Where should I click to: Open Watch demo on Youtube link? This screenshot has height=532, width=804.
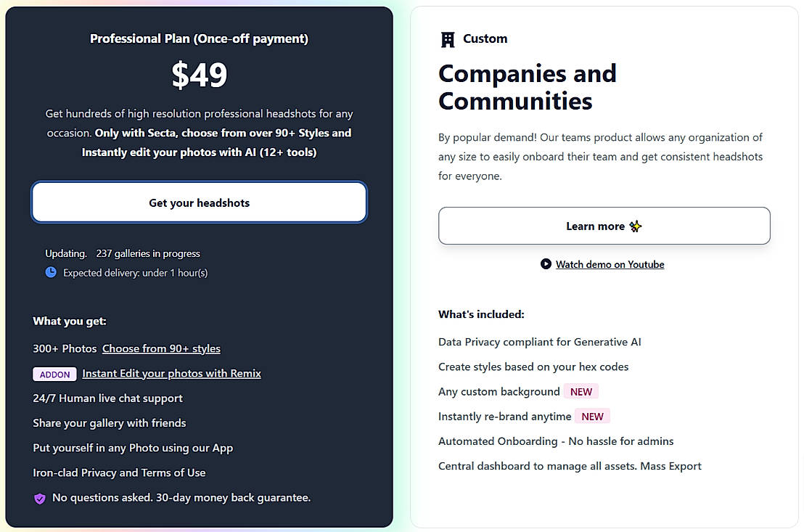pyautogui.click(x=610, y=264)
